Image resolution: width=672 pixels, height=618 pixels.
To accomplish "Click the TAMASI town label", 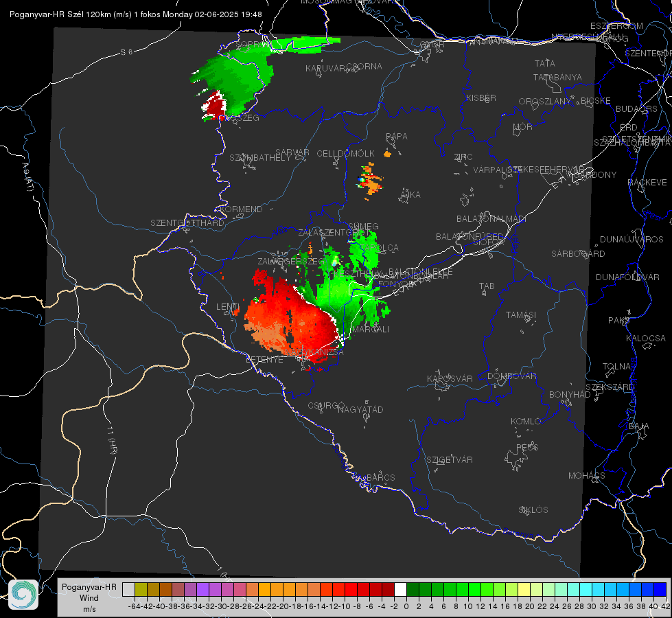I will coord(521,314).
